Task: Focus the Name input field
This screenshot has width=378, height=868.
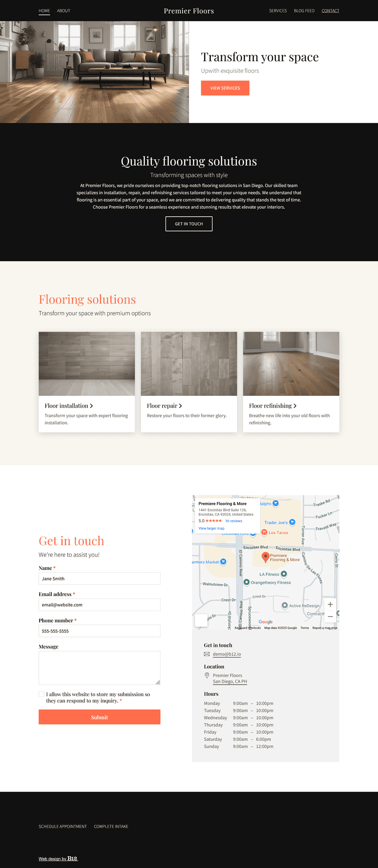Action: pyautogui.click(x=99, y=579)
